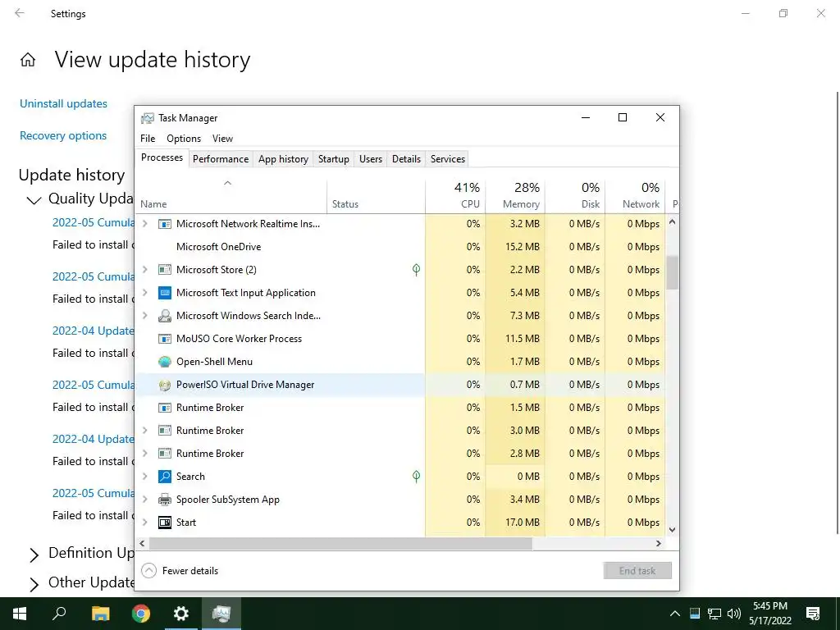Open taskbar search magnifier
The image size is (840, 630).
tap(59, 614)
